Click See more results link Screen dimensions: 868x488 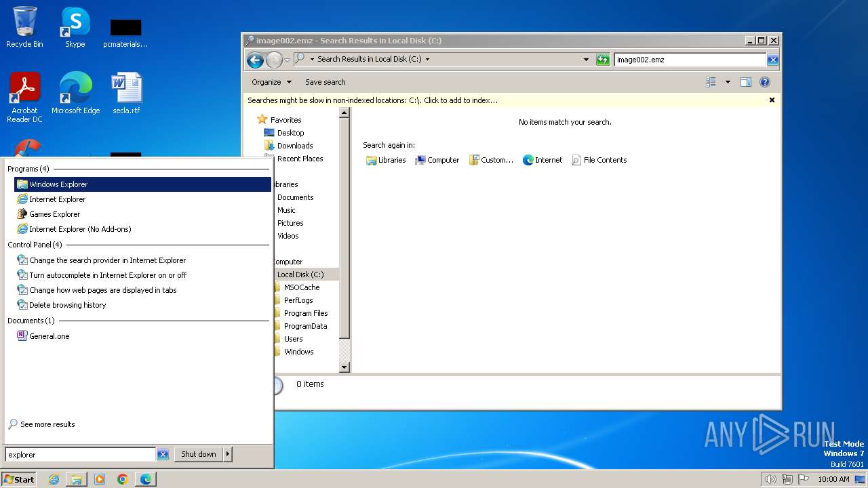point(47,424)
